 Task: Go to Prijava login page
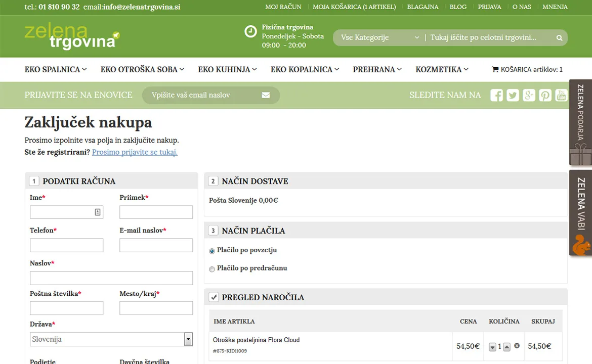tap(489, 7)
